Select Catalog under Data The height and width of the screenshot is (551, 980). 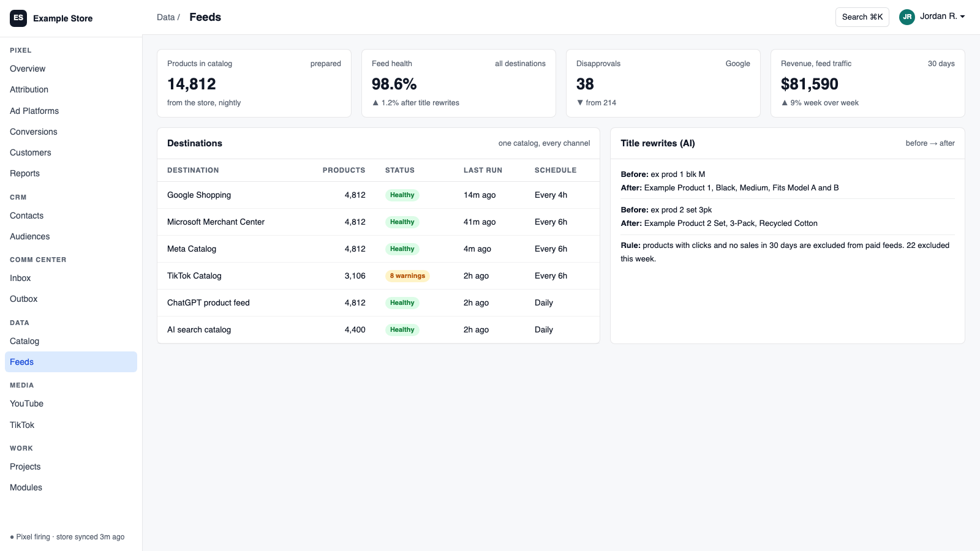click(71, 341)
